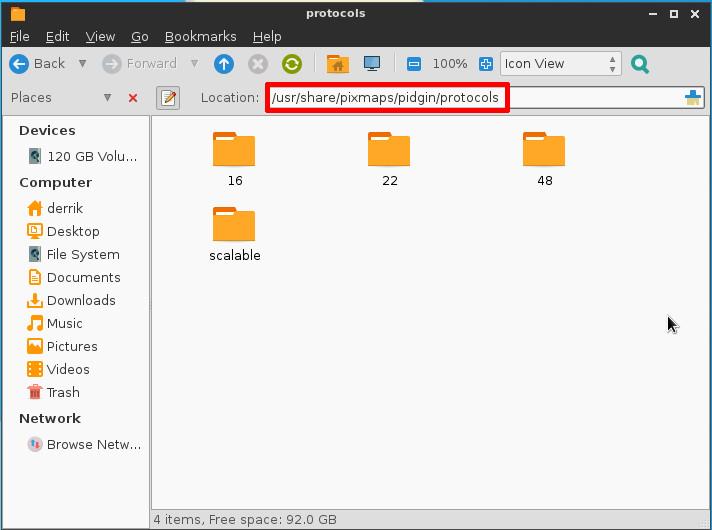Open the Icon View mode dropdown
712x530 pixels.
560,64
